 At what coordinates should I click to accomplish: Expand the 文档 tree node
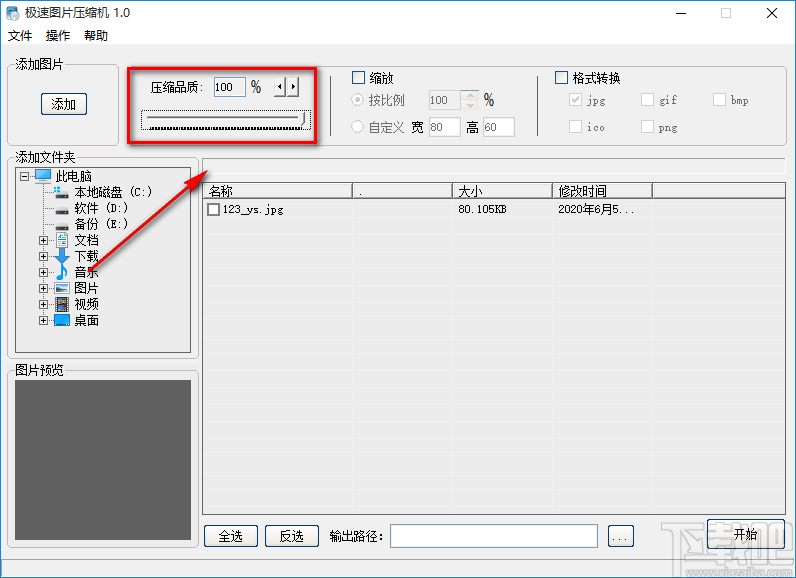(44, 241)
